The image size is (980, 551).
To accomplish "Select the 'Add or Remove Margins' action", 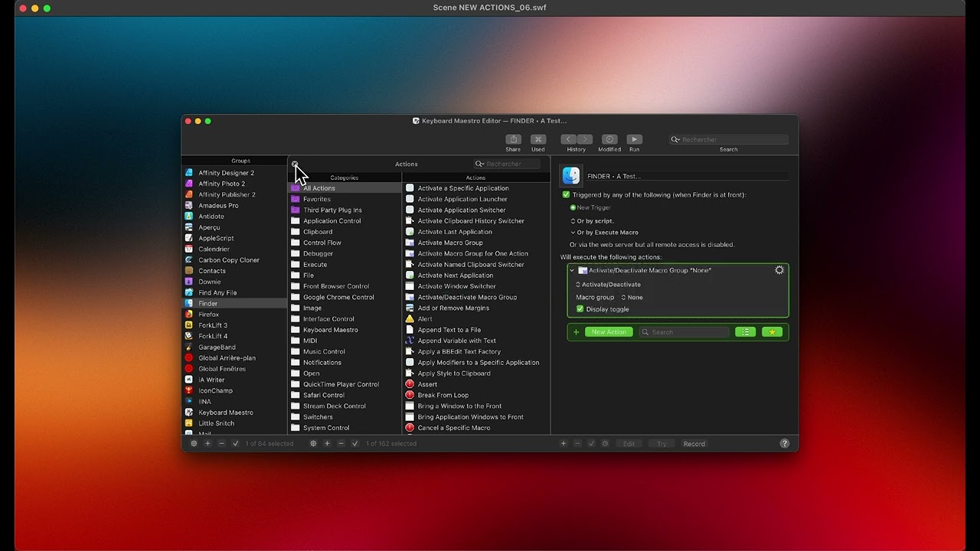I will (476, 308).
